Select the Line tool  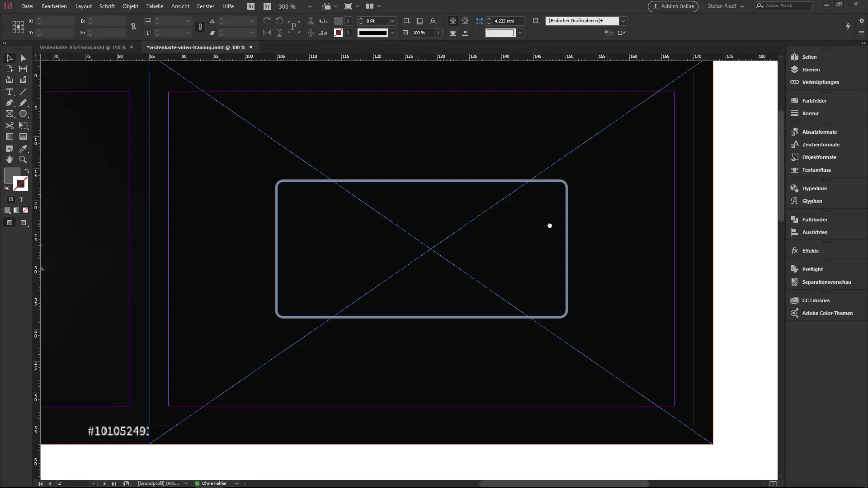23,91
